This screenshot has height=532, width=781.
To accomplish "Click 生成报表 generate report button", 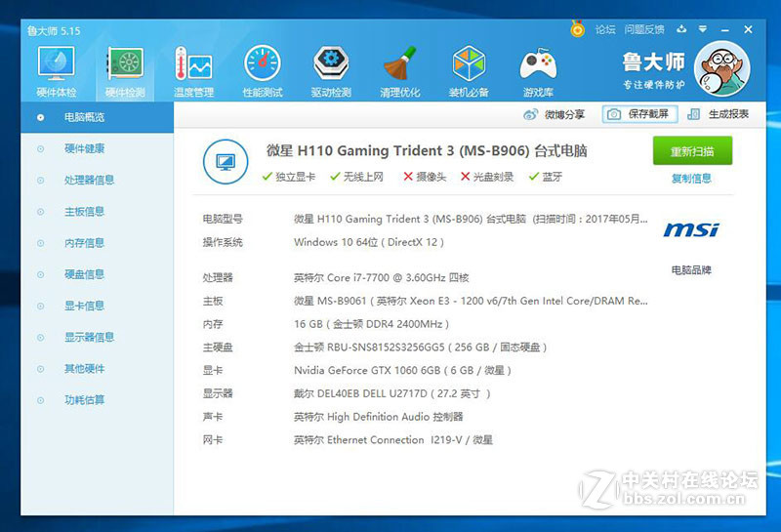I will (x=718, y=114).
